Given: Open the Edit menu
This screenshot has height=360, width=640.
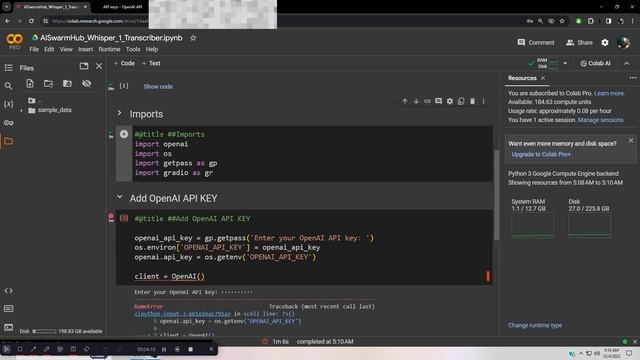Looking at the screenshot, I should (x=49, y=49).
